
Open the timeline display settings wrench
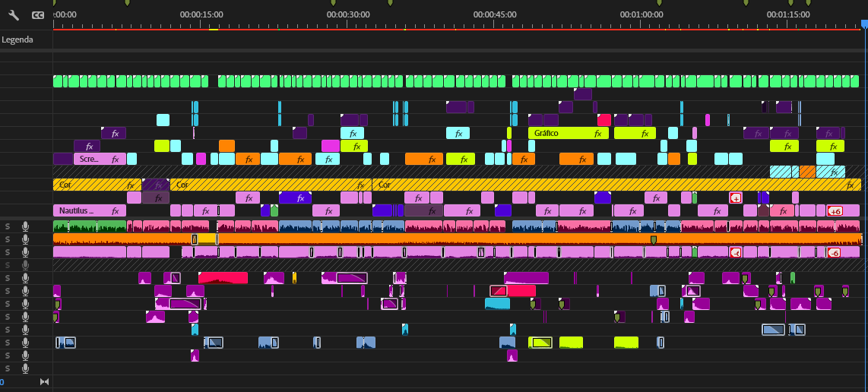[14, 15]
